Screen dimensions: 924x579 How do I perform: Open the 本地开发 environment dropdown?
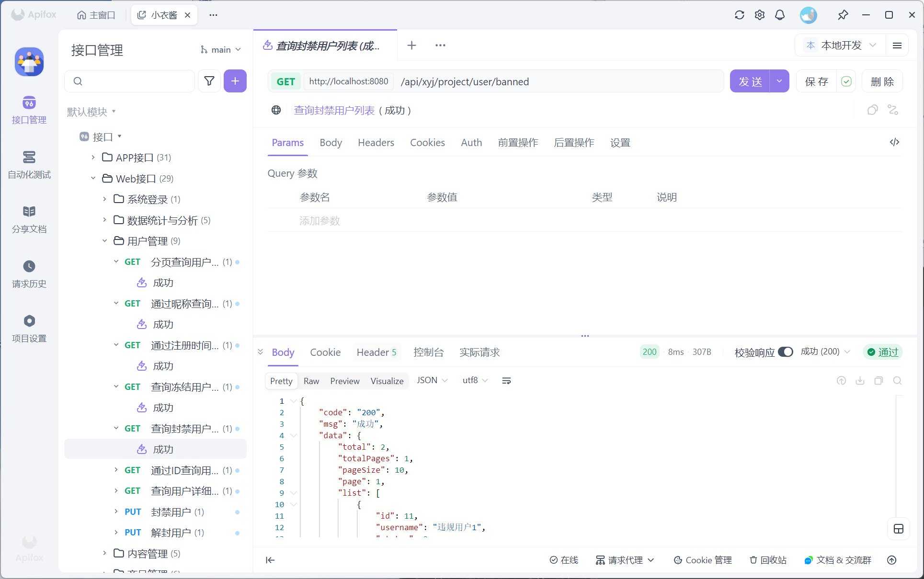coord(841,45)
